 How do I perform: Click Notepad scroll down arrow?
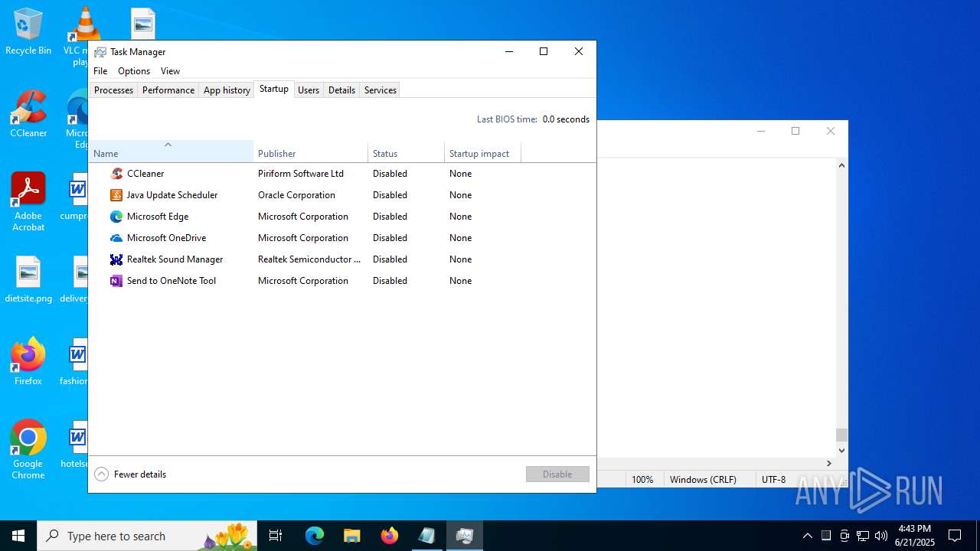[x=841, y=450]
